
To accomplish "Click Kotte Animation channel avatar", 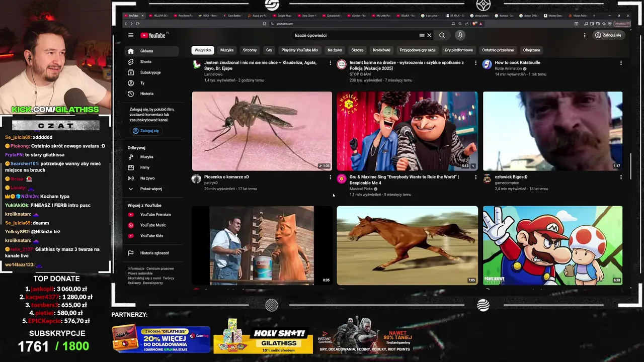I will click(487, 64).
